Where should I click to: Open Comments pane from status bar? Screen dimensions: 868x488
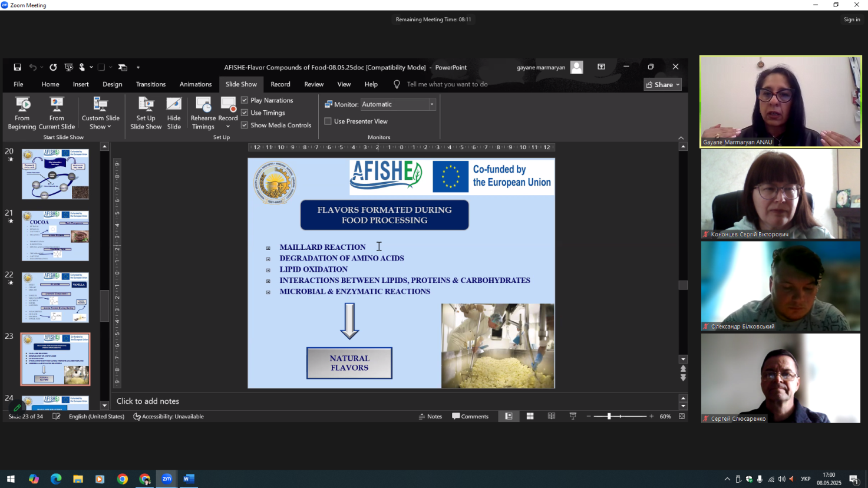pyautogui.click(x=470, y=416)
